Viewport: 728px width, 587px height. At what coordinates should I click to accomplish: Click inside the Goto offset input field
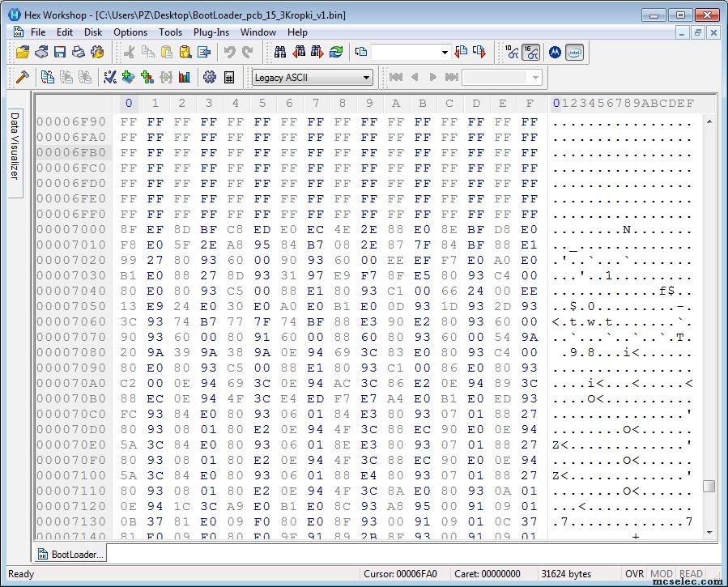tap(405, 52)
